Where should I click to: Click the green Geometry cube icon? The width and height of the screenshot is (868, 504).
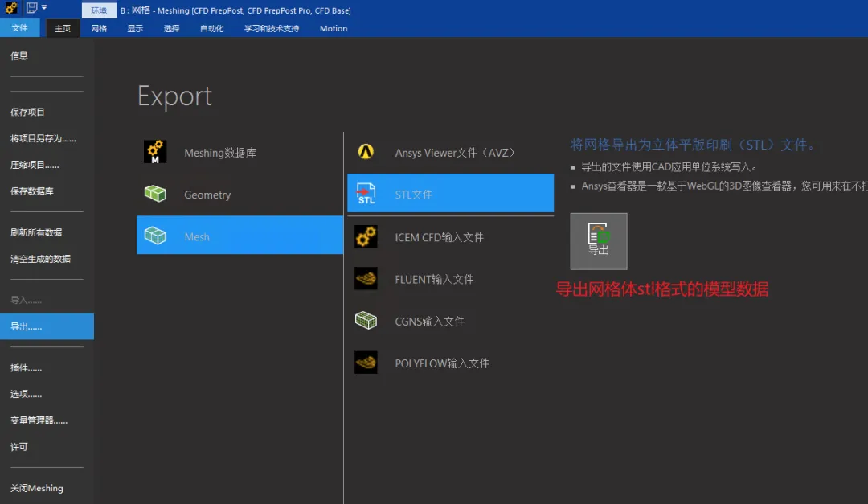[155, 194]
